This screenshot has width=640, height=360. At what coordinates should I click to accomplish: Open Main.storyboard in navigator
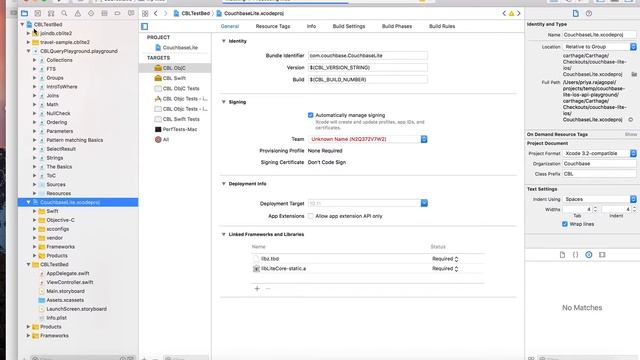pyautogui.click(x=65, y=291)
